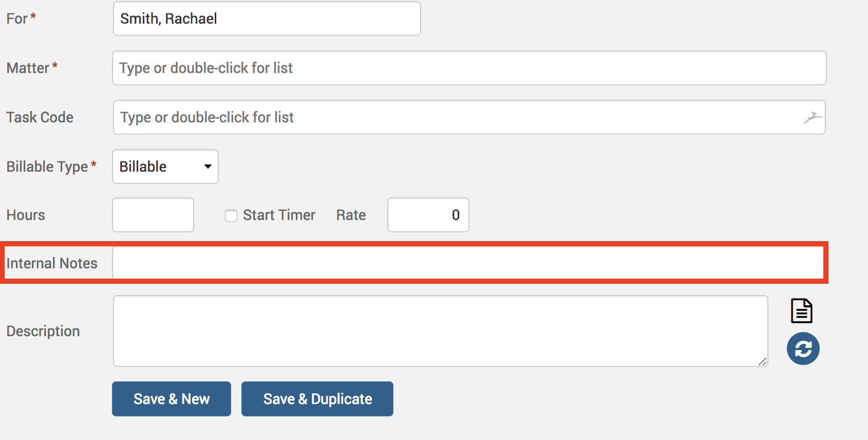Viewport: 868px width, 440px height.
Task: Focus the Matter input field
Action: [x=469, y=68]
